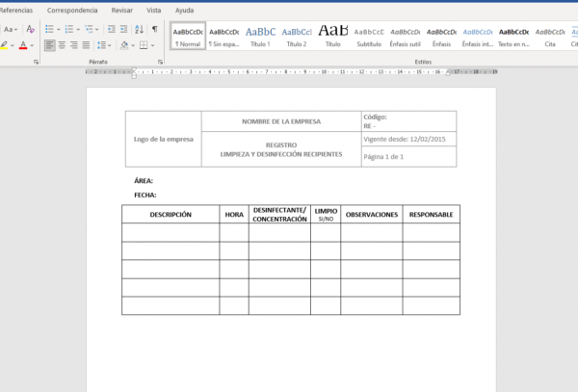Click the 'Código:' cell text
This screenshot has height=392, width=578.
376,118
